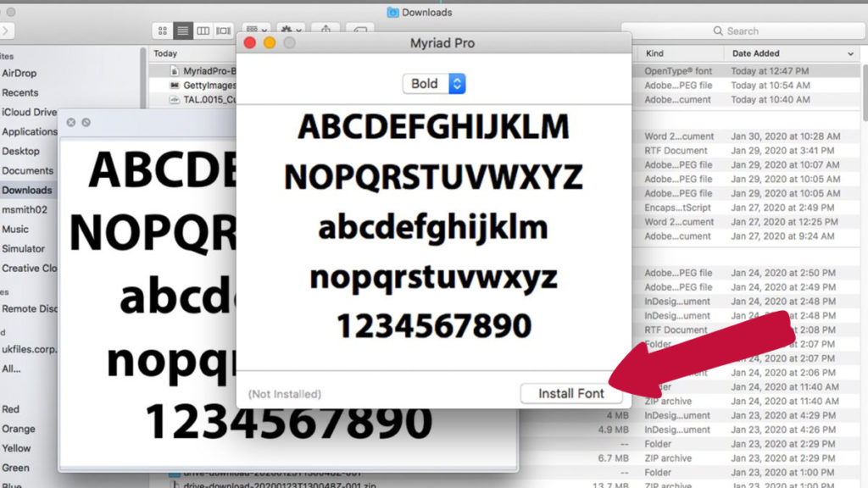
Task: Open the Finder group-by dropdown
Action: point(256,30)
